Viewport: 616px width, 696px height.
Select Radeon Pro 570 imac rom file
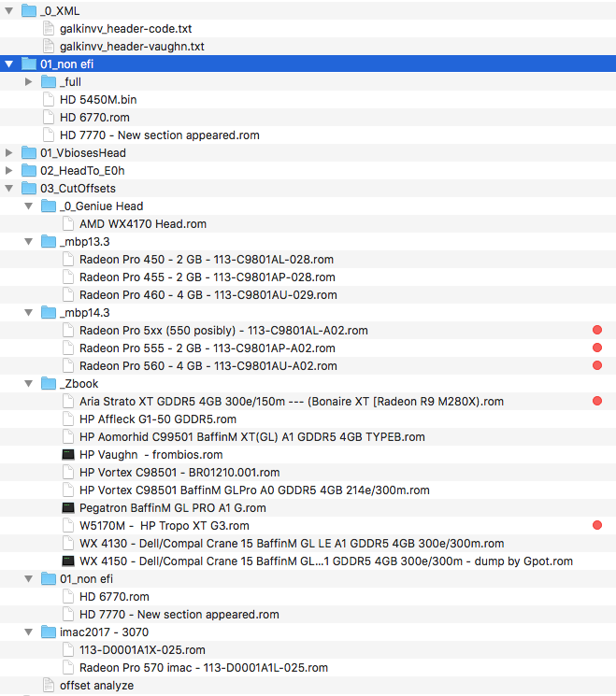204,668
